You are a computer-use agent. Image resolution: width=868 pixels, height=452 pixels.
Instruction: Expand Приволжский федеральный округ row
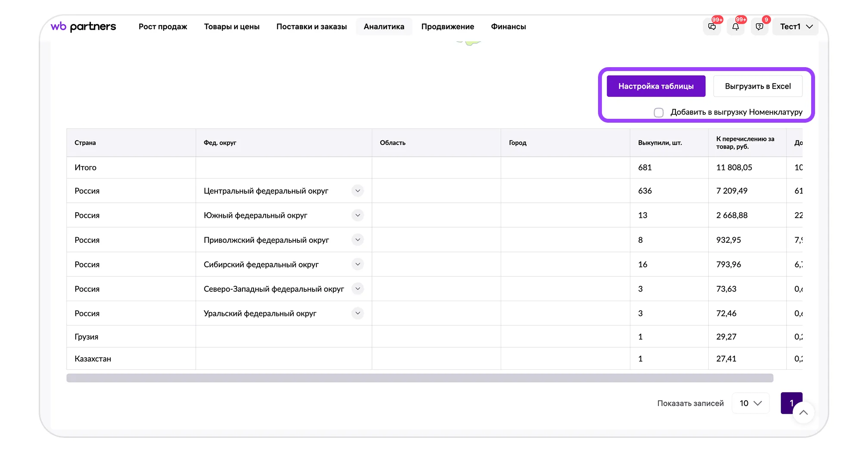(357, 240)
